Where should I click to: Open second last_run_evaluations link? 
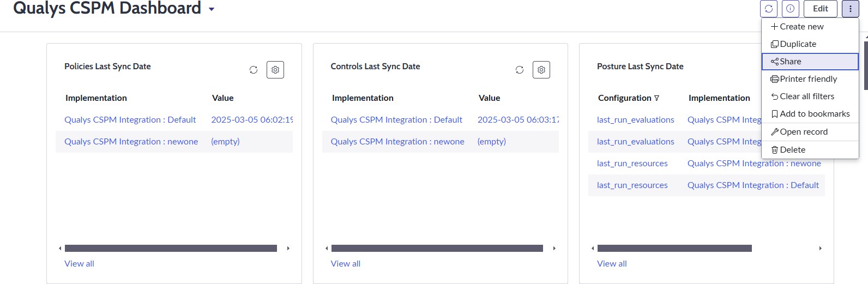(636, 142)
